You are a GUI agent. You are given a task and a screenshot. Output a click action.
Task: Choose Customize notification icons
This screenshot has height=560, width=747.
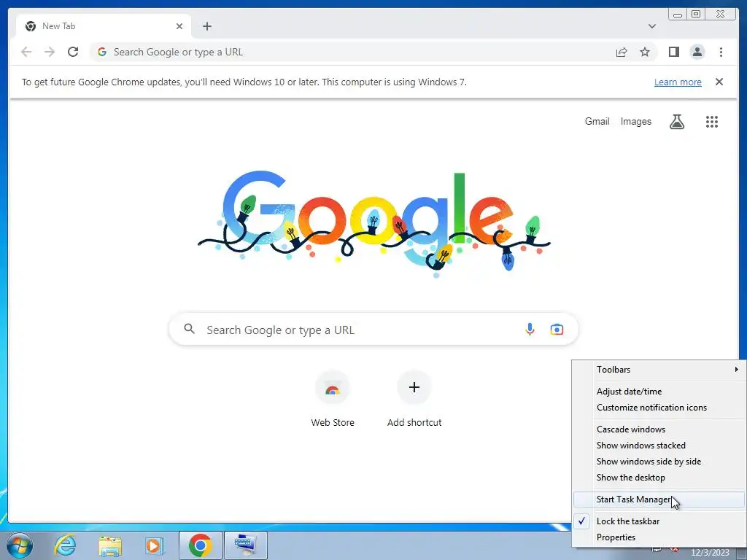(659, 408)
